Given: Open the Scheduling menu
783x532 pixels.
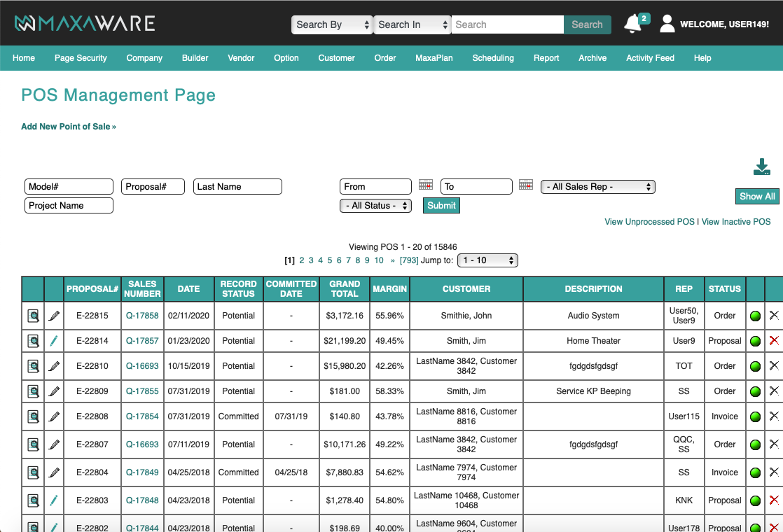Looking at the screenshot, I should pyautogui.click(x=493, y=58).
